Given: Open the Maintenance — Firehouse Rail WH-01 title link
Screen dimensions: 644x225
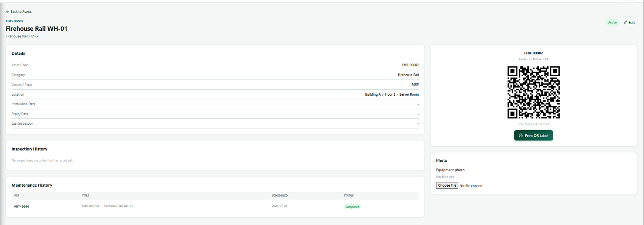Looking at the screenshot, I should (x=107, y=206).
